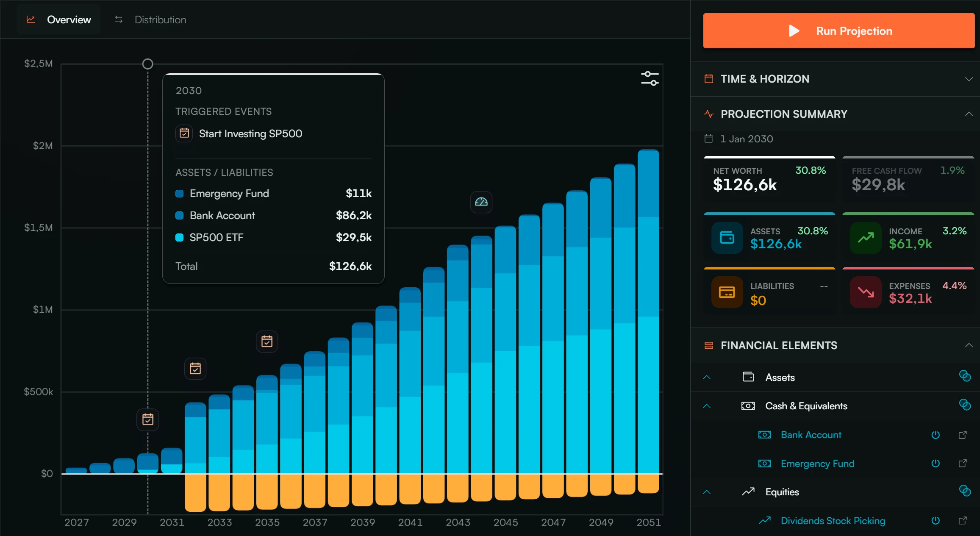Open Emergency Fund external link icon
This screenshot has height=536, width=980.
pos(963,464)
